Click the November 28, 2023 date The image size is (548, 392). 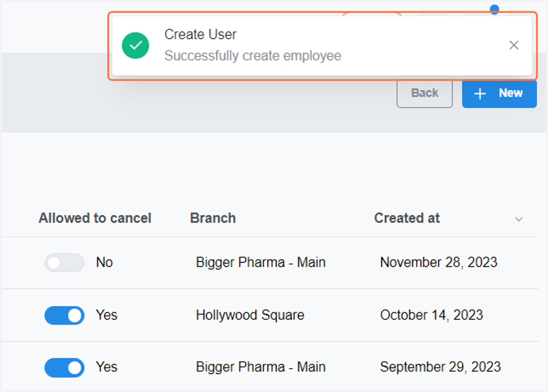439,262
